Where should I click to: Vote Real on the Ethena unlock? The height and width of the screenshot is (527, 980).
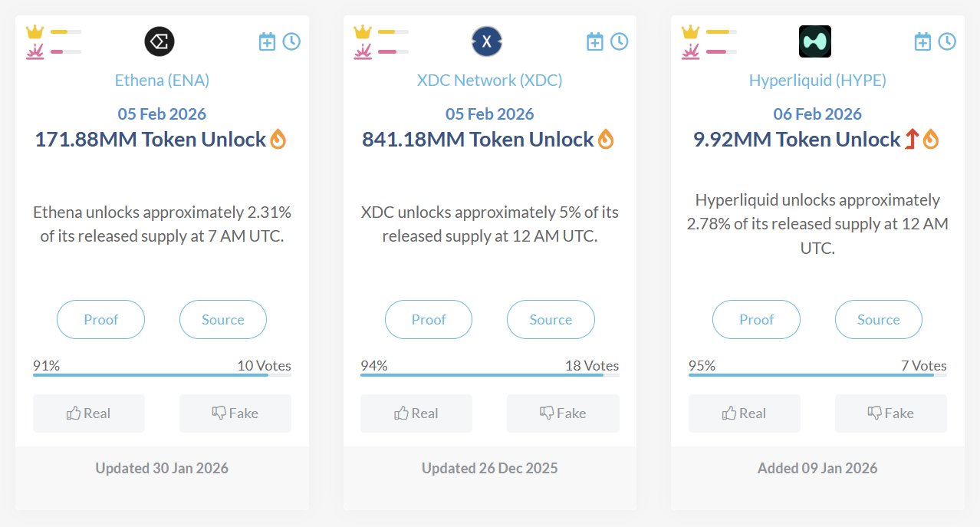89,413
